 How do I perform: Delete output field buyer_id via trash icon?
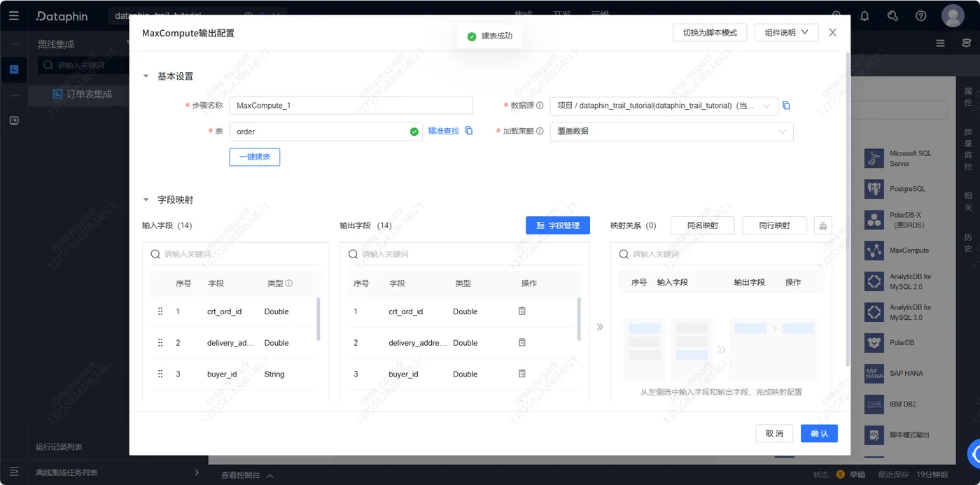point(522,374)
